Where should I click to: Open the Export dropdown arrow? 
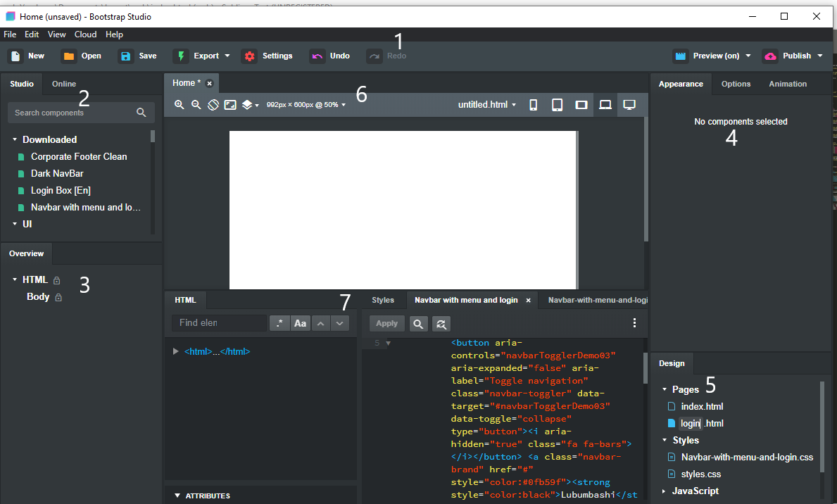(x=227, y=56)
